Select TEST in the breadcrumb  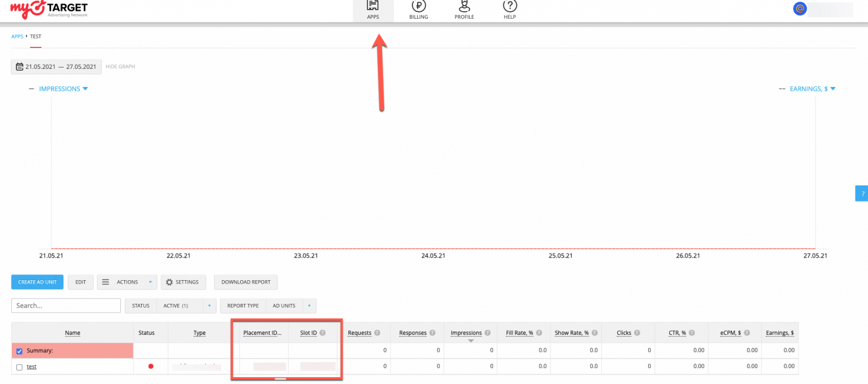click(x=36, y=36)
